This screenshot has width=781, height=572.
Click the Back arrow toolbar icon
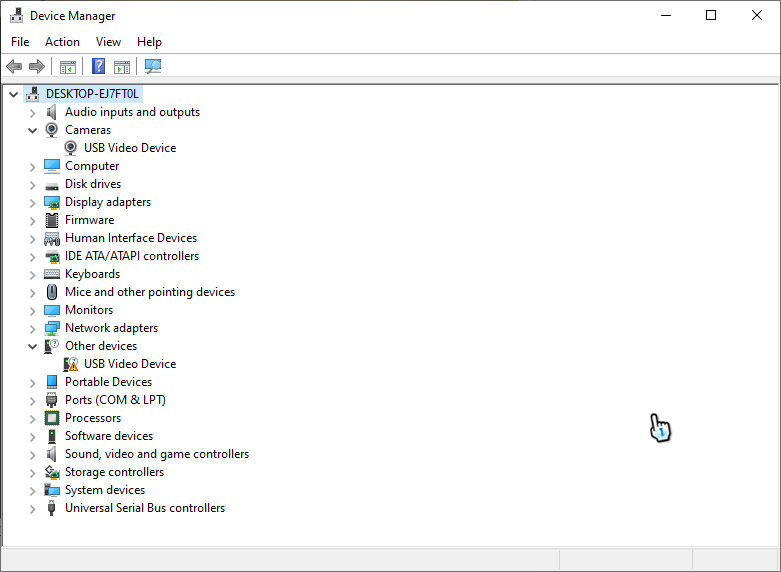[14, 66]
